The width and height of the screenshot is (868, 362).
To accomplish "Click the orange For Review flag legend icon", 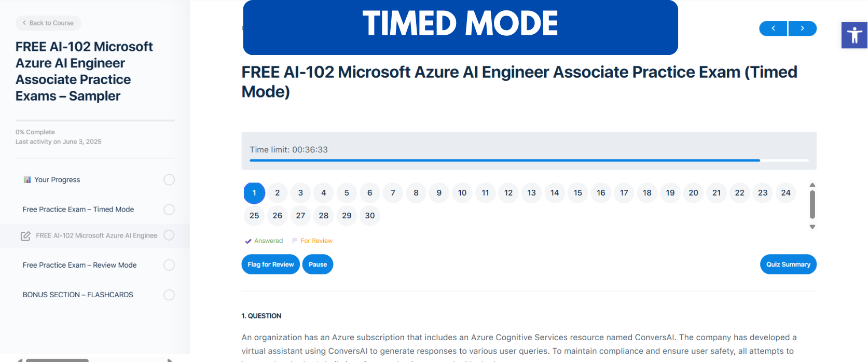I will [x=294, y=241].
